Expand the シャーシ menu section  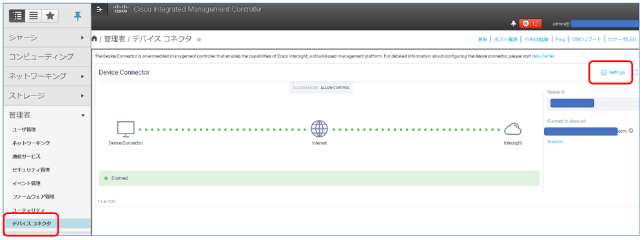click(46, 37)
